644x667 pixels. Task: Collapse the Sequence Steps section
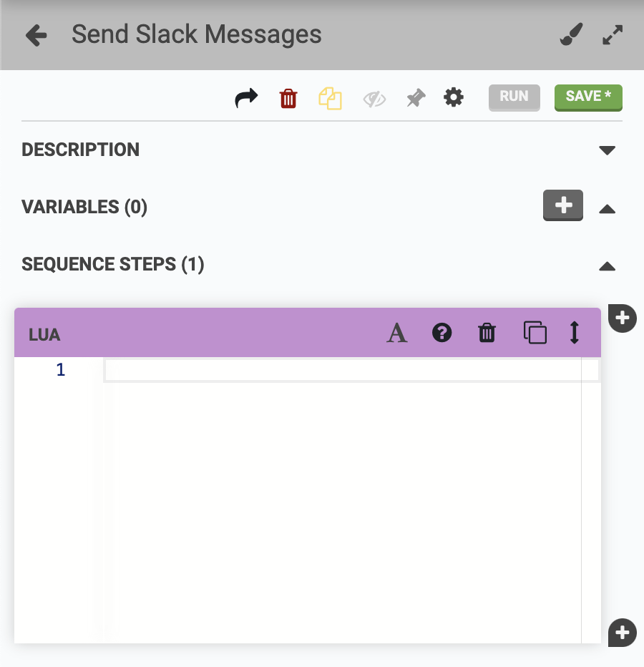coord(607,266)
